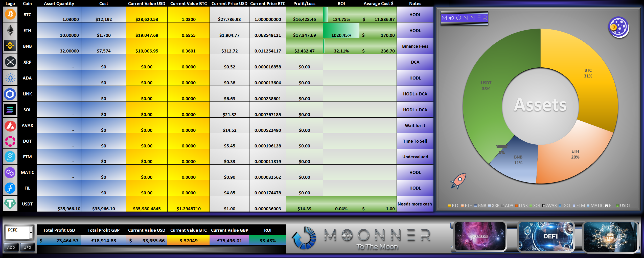Viewport: 644px width, 258px height.
Task: Select the Binance BNB logo icon
Action: [10, 46]
